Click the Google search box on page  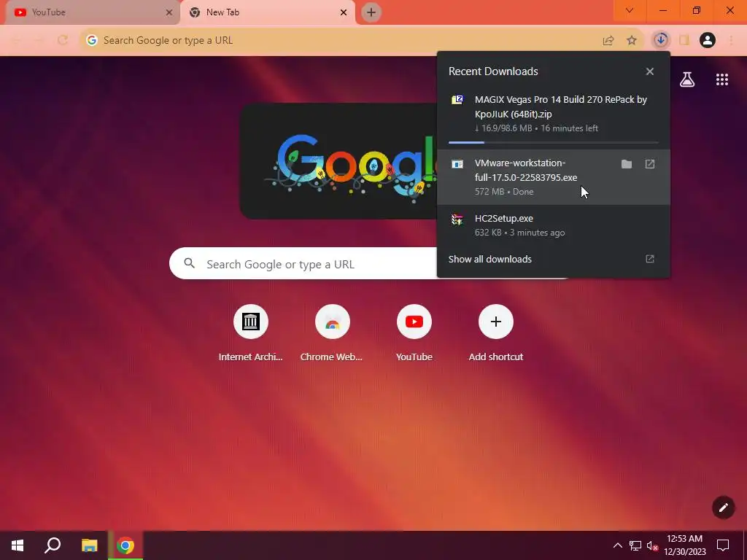tap(303, 263)
